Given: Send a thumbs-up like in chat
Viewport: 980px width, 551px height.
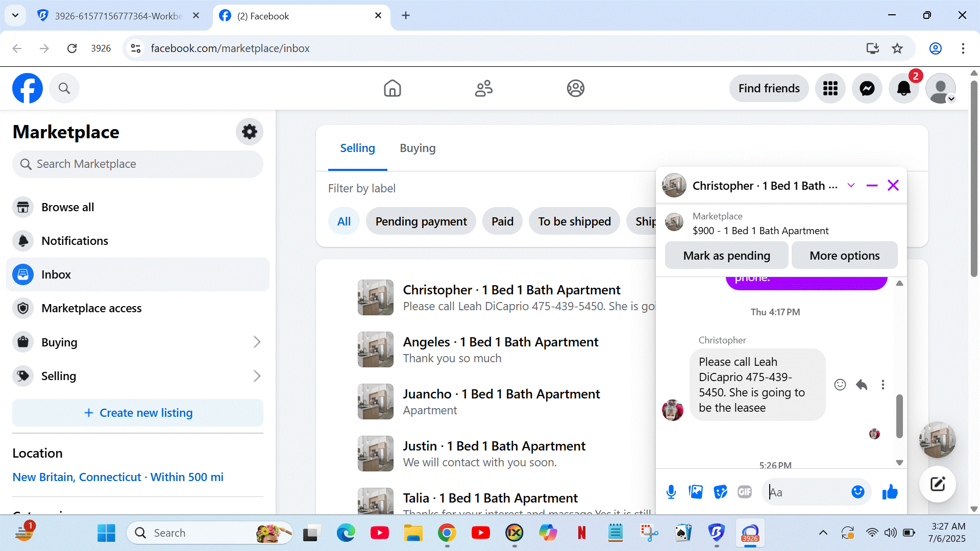Looking at the screenshot, I should coord(890,492).
